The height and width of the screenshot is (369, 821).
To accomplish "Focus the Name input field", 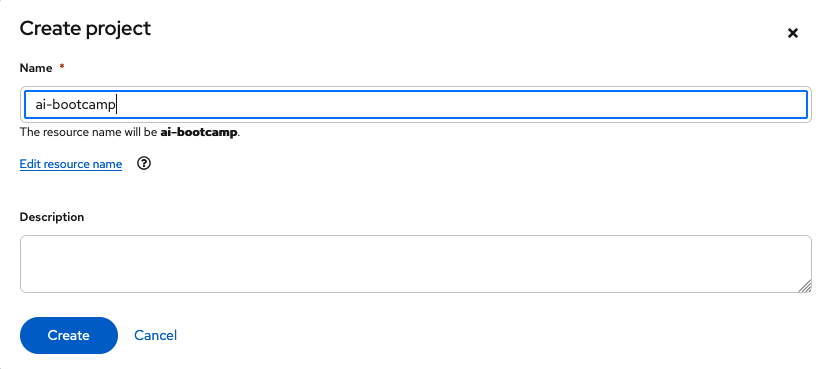I will pyautogui.click(x=416, y=104).
